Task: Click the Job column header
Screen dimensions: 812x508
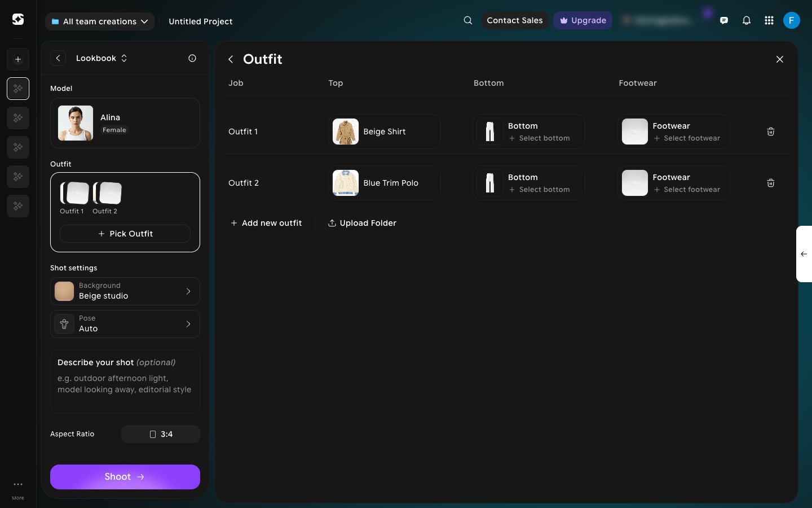Action: [x=236, y=83]
